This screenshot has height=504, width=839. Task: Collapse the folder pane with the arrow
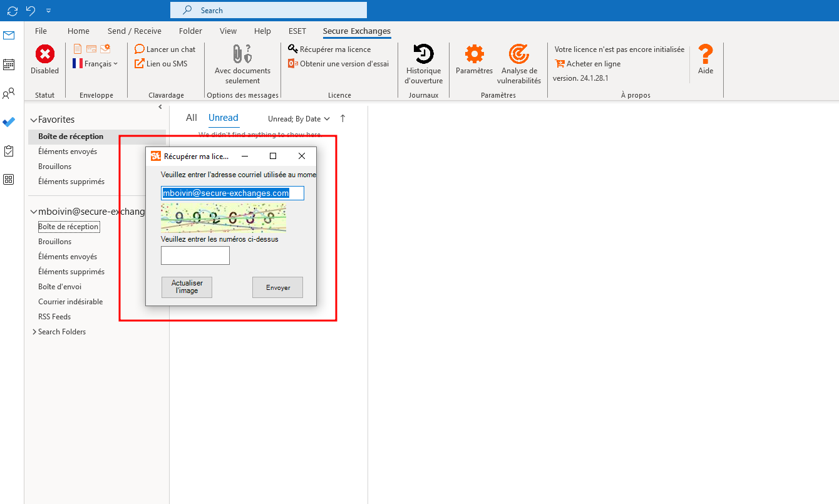click(161, 108)
